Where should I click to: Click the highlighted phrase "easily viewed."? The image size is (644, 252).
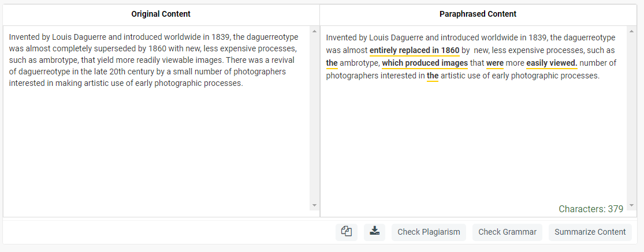552,63
